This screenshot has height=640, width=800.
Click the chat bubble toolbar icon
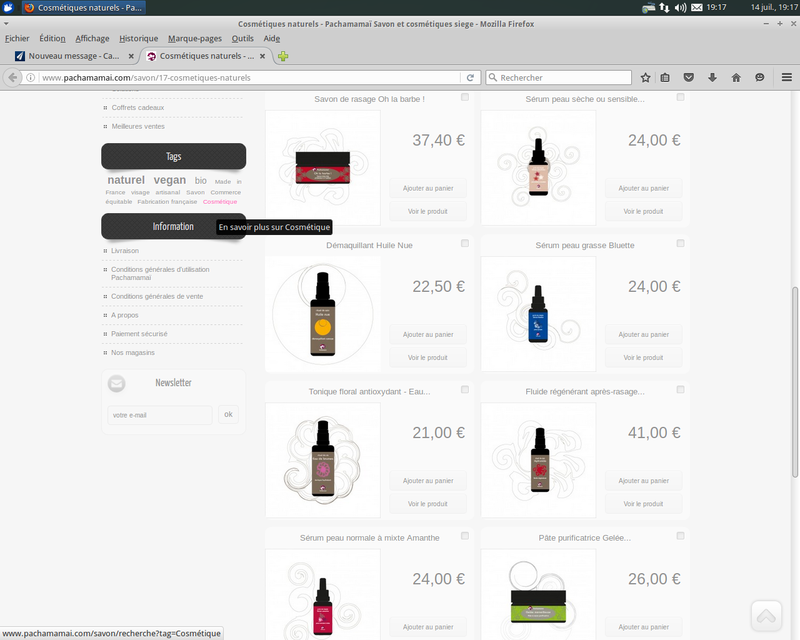[760, 78]
